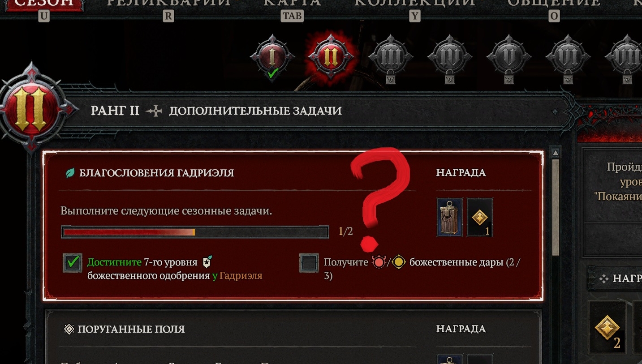Select completed Rank I medallion
This screenshot has width=642, height=364.
click(x=272, y=57)
